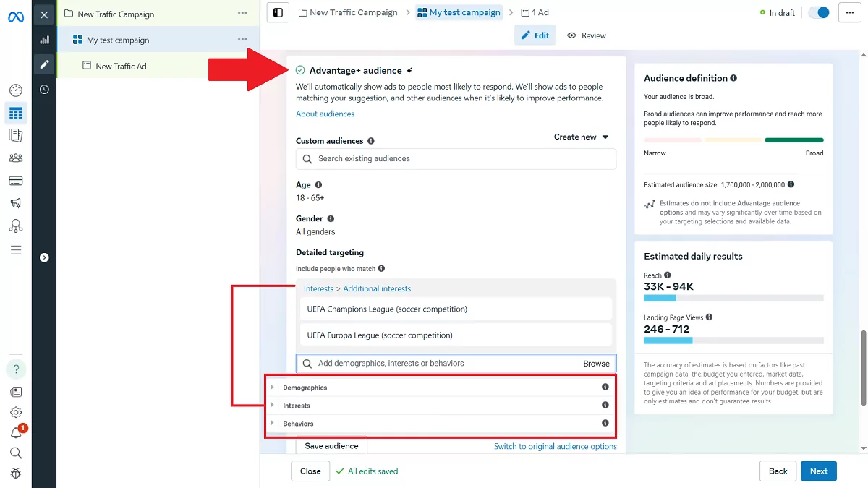This screenshot has width=868, height=488.
Task: Open the Help question mark icon
Action: (16, 369)
